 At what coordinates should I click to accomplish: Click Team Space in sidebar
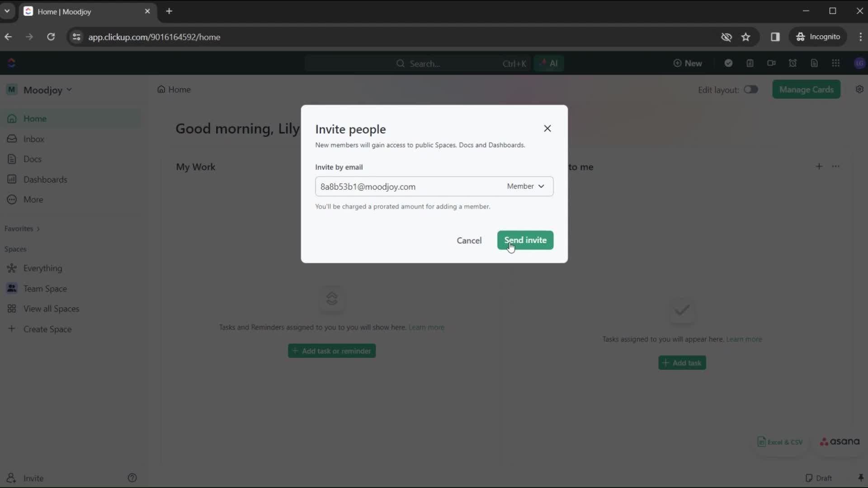[45, 288]
